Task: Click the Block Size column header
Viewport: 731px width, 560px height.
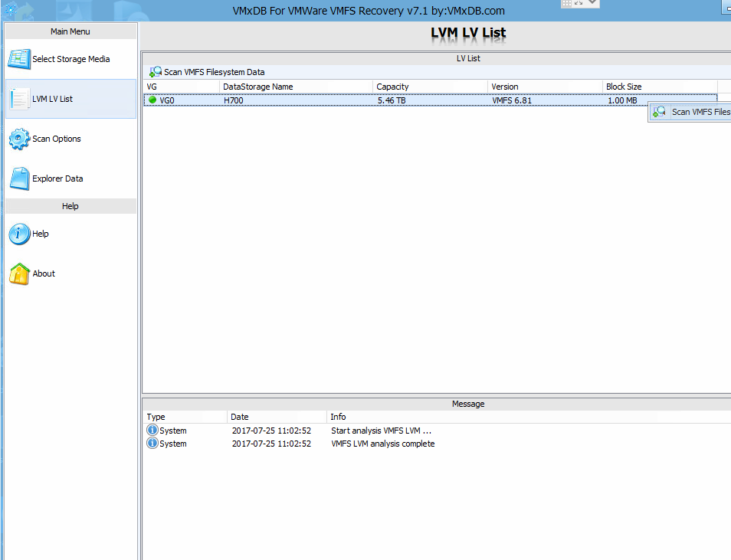Action: tap(661, 87)
